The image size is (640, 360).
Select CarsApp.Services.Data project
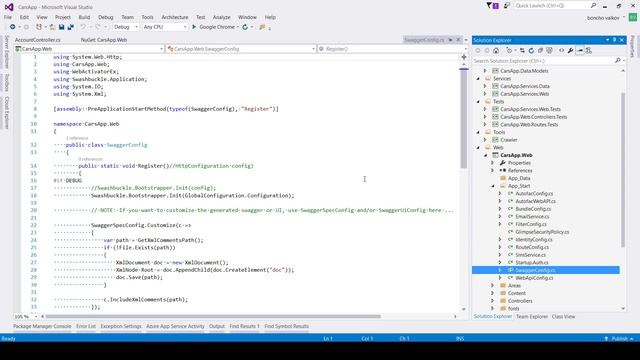point(525,87)
